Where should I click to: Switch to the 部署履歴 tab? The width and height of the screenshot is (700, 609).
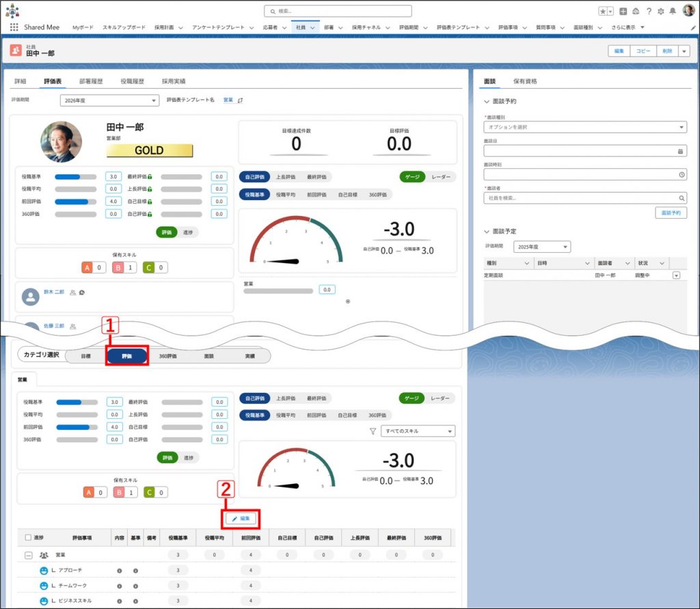[x=91, y=81]
